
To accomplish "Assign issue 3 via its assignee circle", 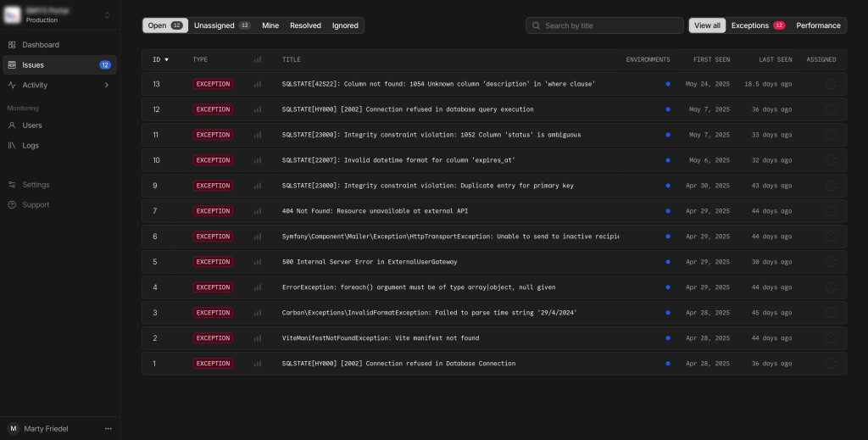I will pos(831,314).
